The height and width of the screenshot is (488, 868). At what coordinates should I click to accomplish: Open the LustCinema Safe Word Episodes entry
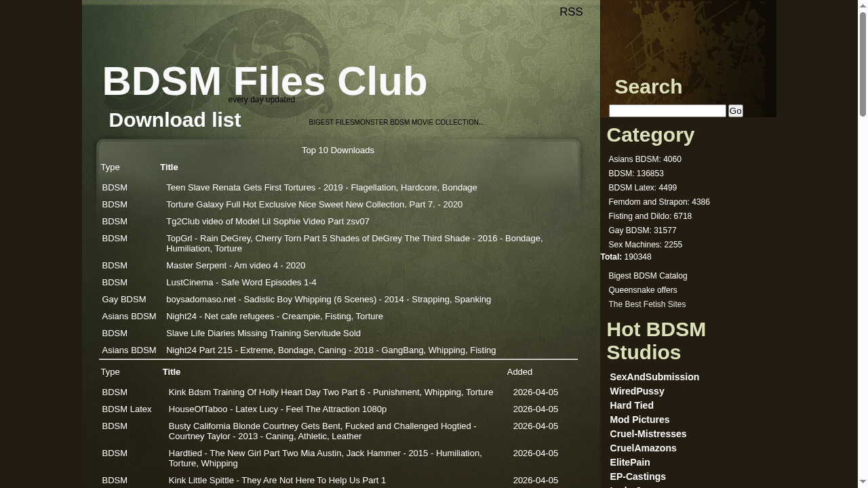(241, 282)
